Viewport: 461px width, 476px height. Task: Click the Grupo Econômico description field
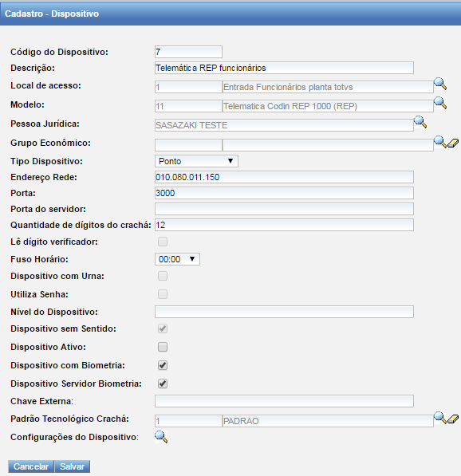tap(328, 145)
